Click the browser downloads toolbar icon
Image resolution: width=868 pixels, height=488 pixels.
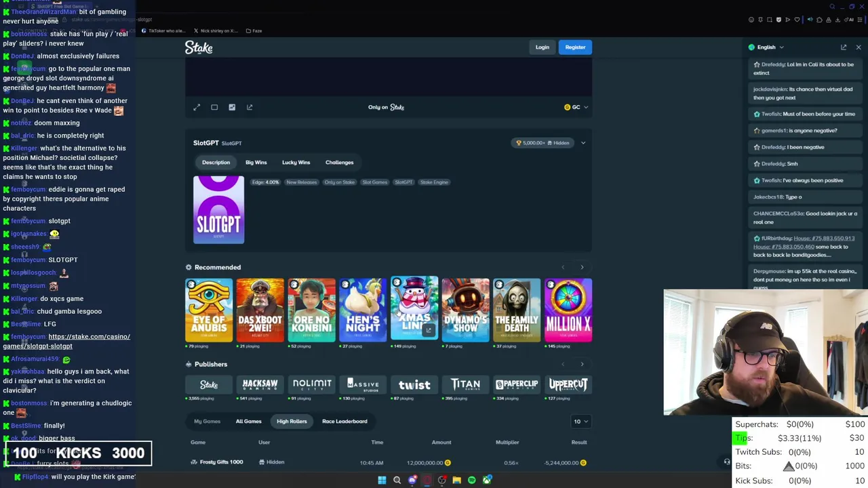[837, 20]
